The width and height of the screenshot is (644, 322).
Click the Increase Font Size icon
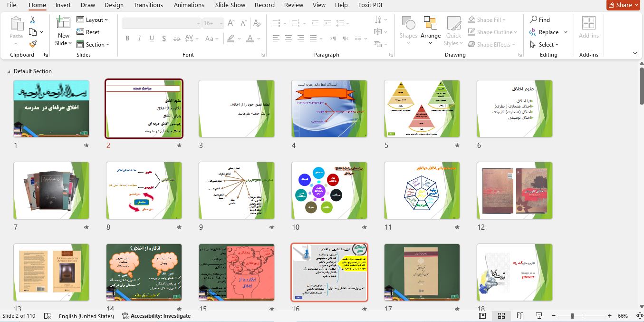tap(231, 23)
